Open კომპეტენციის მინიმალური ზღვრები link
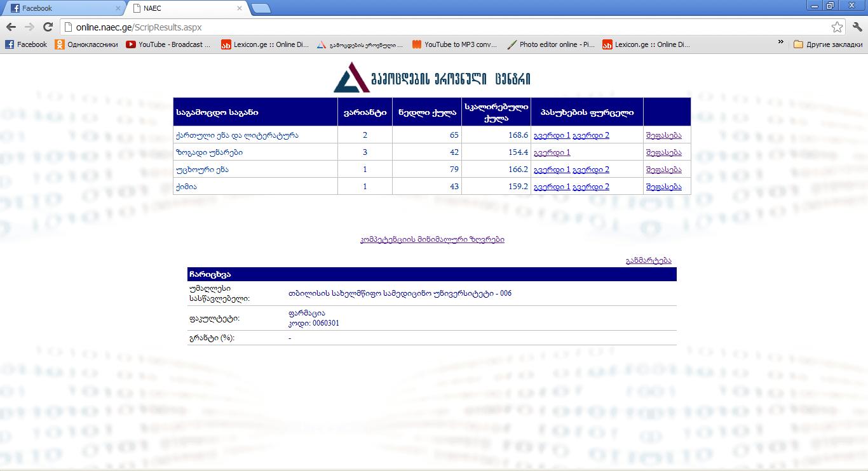868x471 pixels. (x=432, y=239)
